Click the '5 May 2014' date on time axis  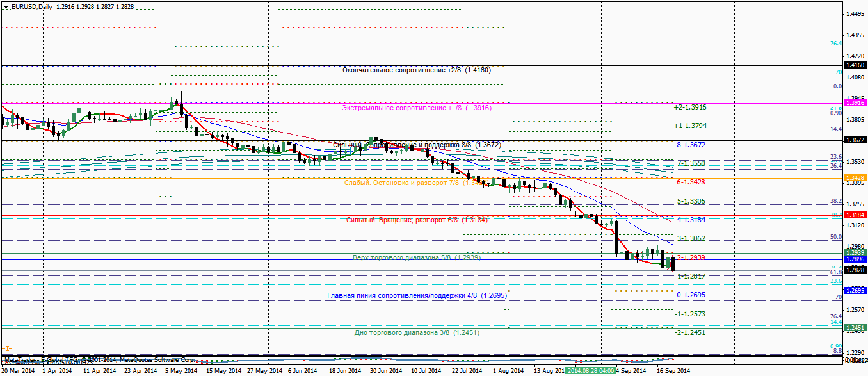(x=181, y=371)
